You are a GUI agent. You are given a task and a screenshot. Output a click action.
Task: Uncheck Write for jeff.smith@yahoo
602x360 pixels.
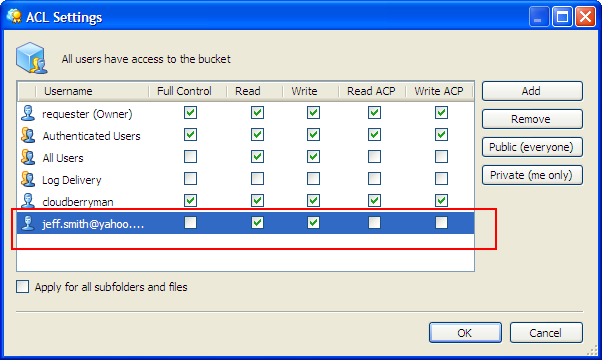(313, 223)
